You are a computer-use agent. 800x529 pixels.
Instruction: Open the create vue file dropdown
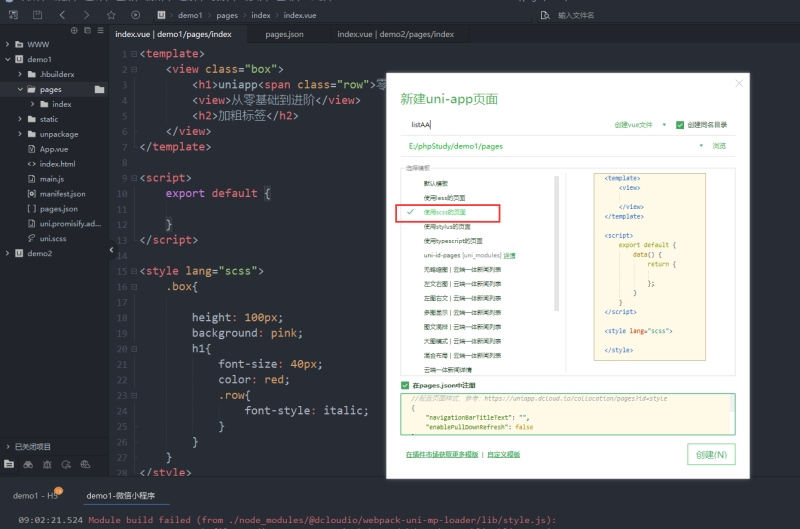(x=640, y=124)
